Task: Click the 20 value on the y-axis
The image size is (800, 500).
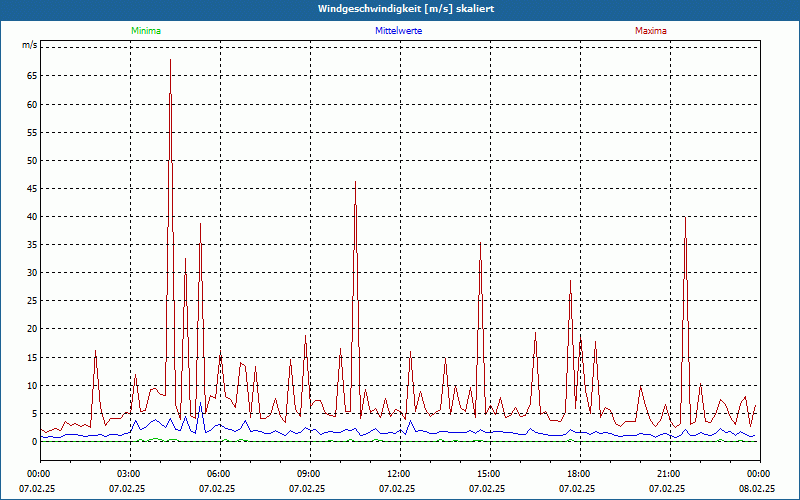Action: pyautogui.click(x=31, y=329)
